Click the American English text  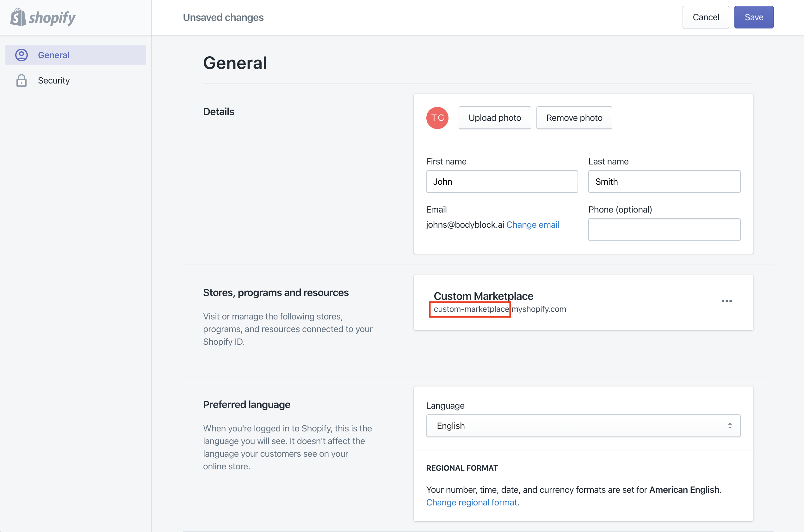(x=684, y=490)
